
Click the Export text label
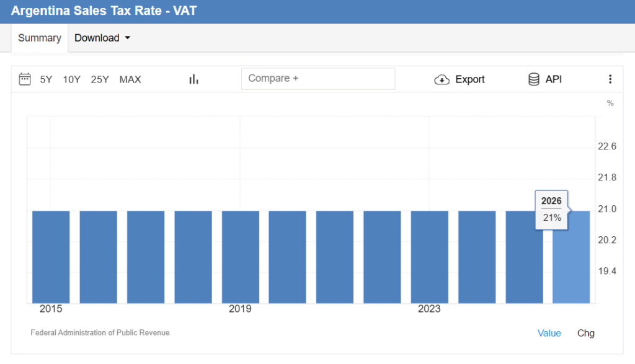pos(470,79)
